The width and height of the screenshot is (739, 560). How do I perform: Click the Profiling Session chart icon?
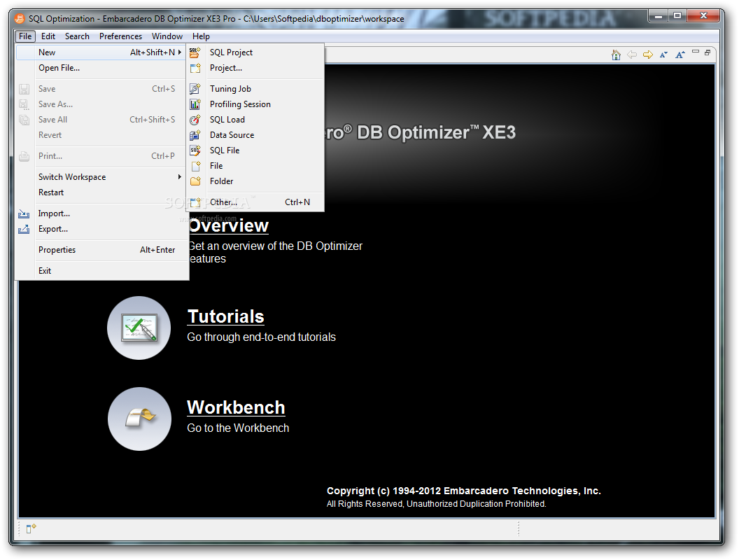point(195,104)
